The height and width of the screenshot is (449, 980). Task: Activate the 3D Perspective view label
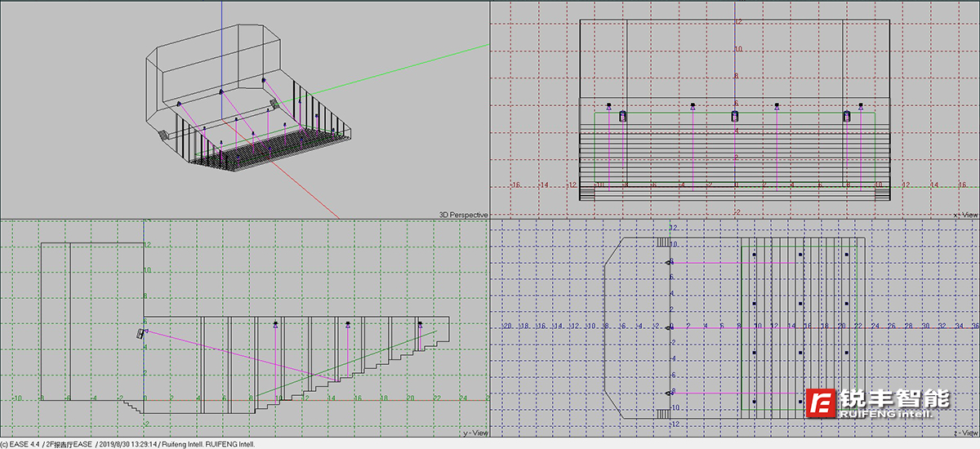click(x=463, y=215)
